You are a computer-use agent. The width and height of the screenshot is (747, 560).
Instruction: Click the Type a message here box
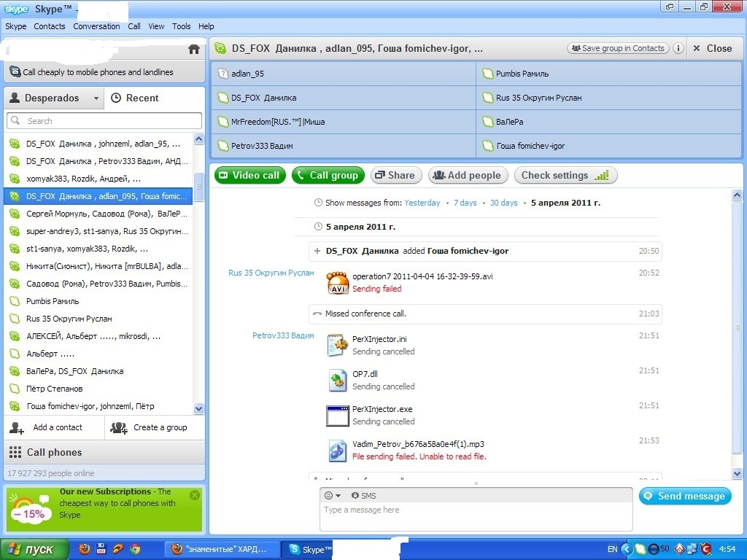tap(476, 517)
